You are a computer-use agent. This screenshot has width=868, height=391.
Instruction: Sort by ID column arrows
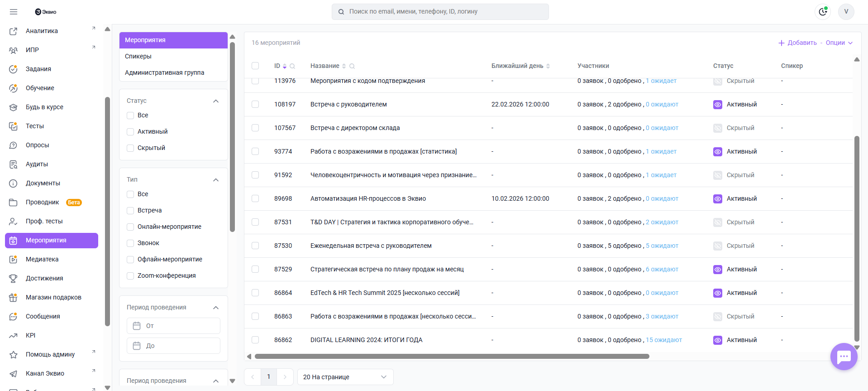coord(285,66)
